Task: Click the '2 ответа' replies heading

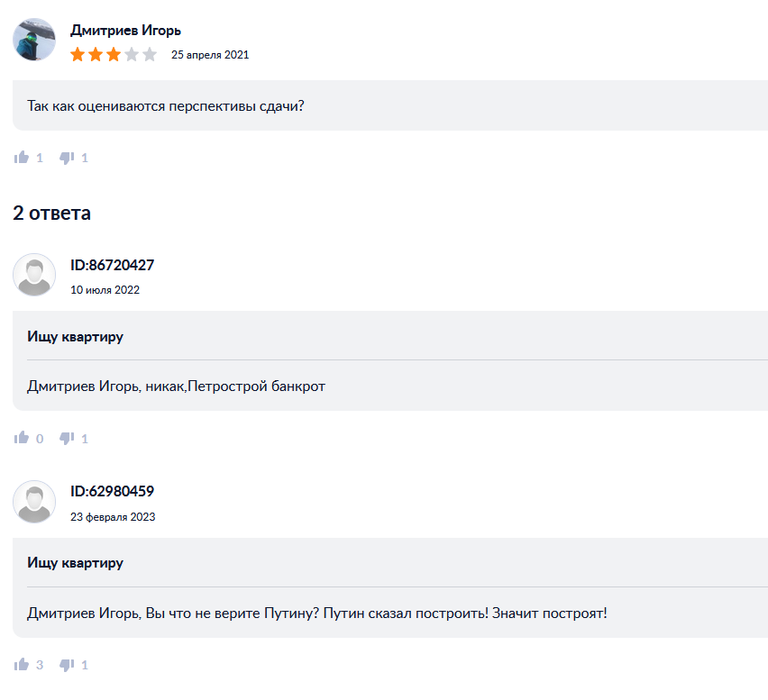Action: (x=51, y=214)
